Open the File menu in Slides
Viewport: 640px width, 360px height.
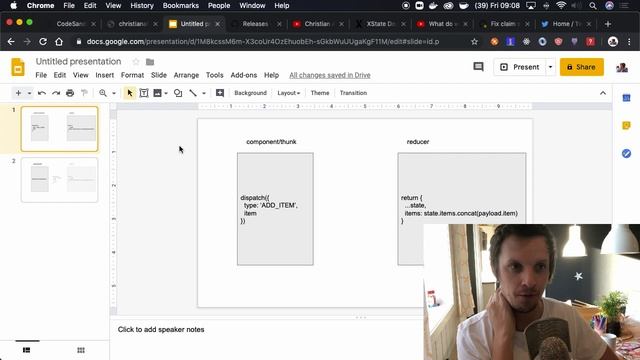tap(41, 75)
